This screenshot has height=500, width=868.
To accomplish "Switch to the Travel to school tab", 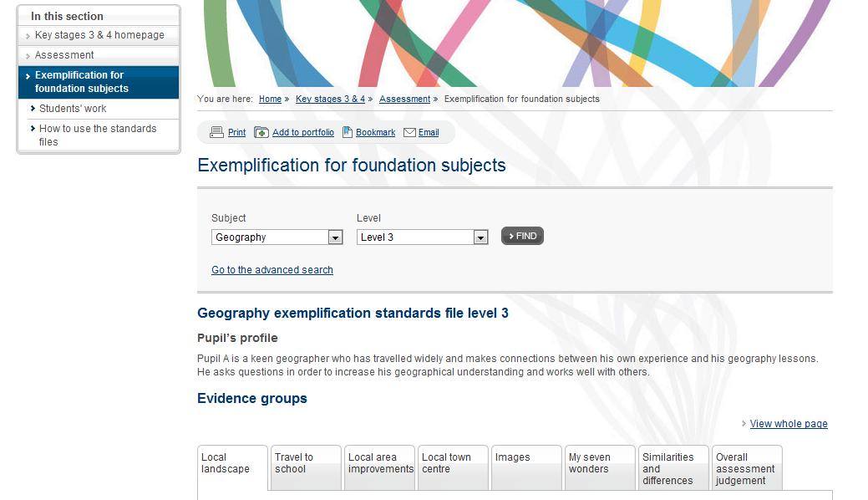I will 306,467.
